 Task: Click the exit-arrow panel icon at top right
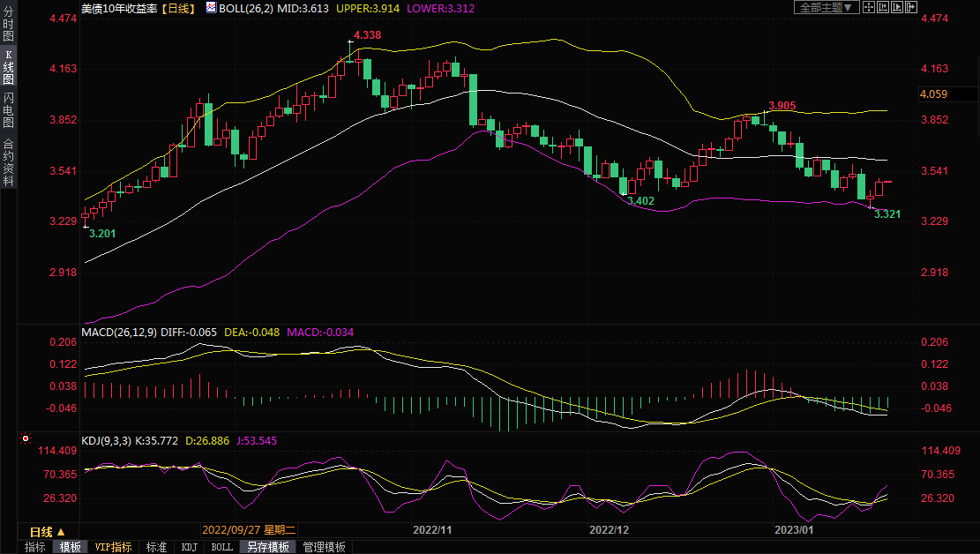912,7
